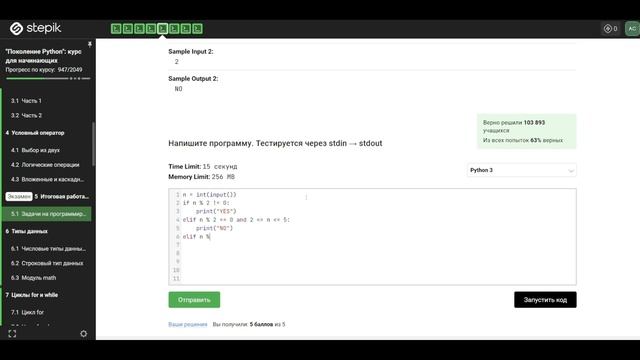Screen dimensions: 640x360
Task: Go to the eighth step in the lesson bar
Action: [x=197, y=29]
